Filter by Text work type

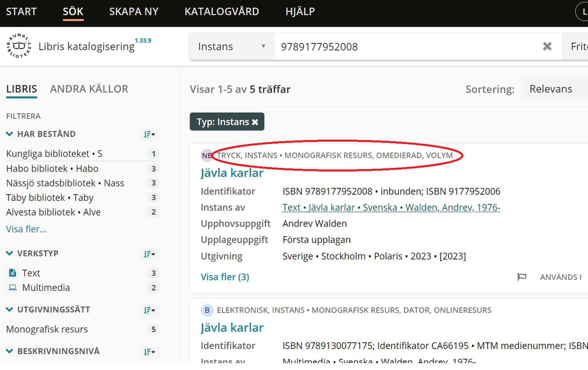tap(83, 273)
